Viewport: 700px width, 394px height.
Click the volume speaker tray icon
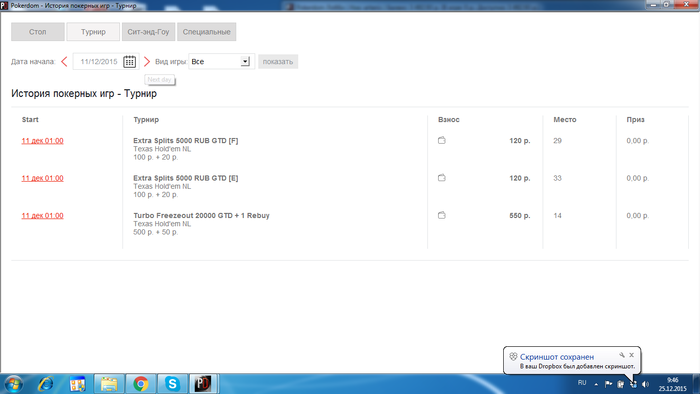pos(645,384)
